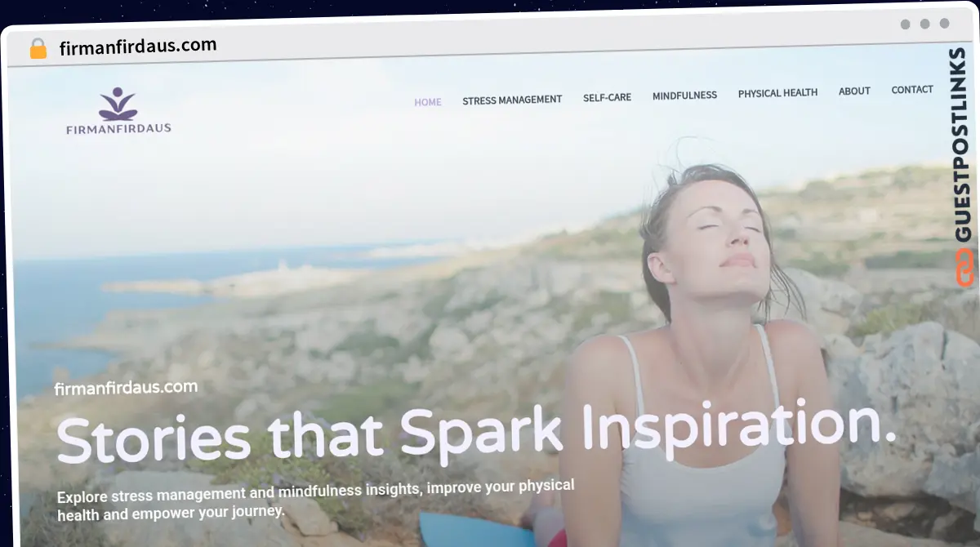Open the Home menu item
This screenshot has width=980, height=547.
coord(428,102)
